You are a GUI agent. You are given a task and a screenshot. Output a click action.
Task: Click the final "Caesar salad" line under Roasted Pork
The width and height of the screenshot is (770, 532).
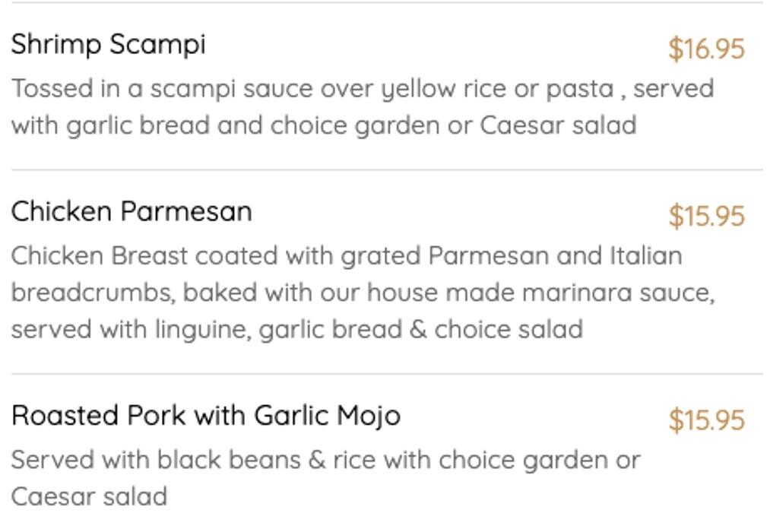(x=89, y=497)
